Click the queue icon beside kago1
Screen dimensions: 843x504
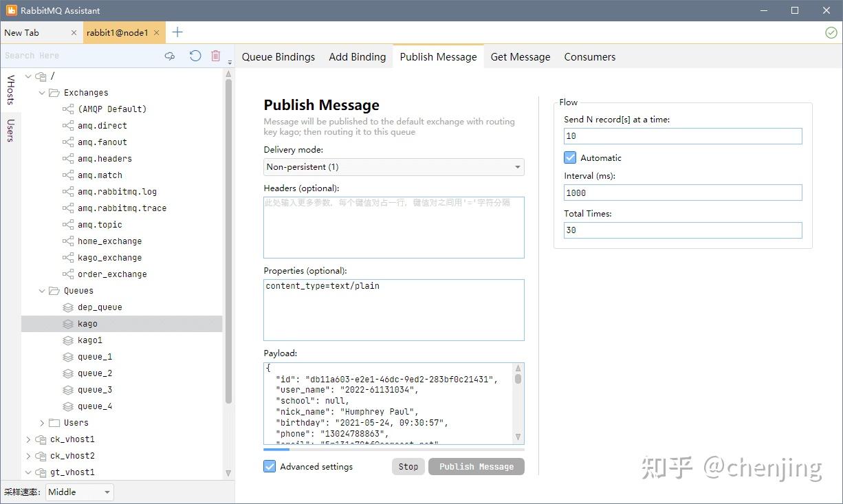(67, 340)
